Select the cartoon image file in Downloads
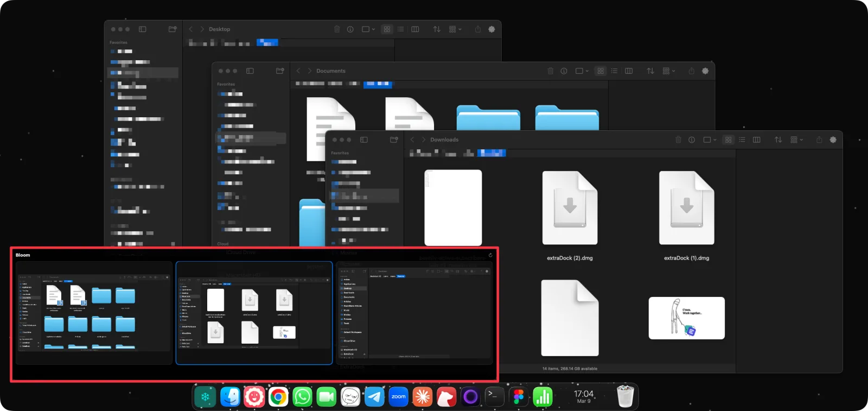 (687, 318)
